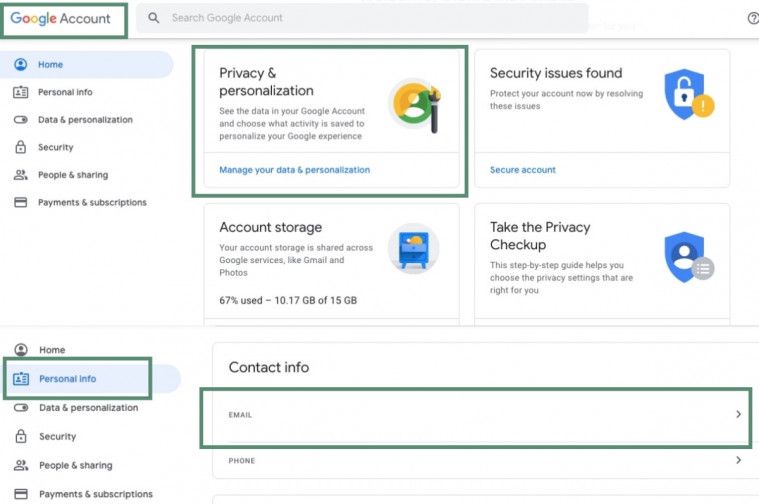
Task: Open Personal info in the upper sidebar
Action: 65,92
